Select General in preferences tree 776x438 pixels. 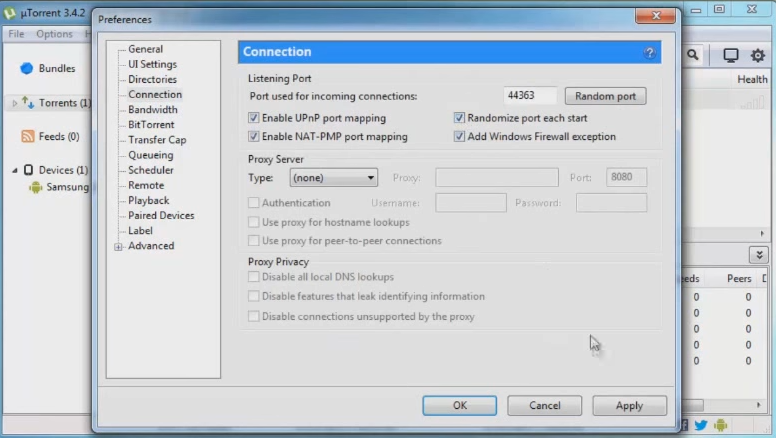click(146, 49)
